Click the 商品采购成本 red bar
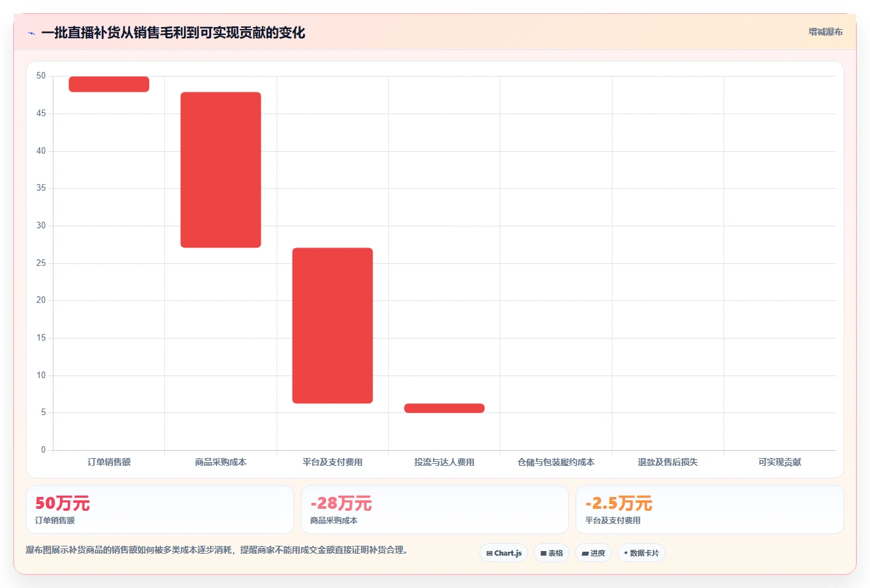 (221, 170)
